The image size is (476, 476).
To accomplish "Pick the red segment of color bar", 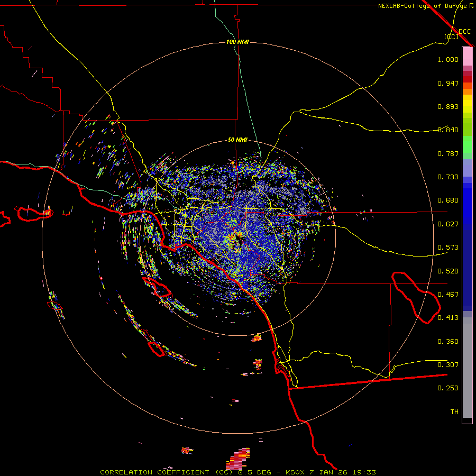I will point(467,79).
